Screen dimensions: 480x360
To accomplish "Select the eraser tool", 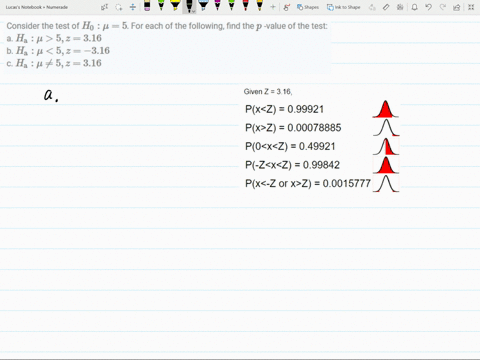I will click(x=147, y=6).
